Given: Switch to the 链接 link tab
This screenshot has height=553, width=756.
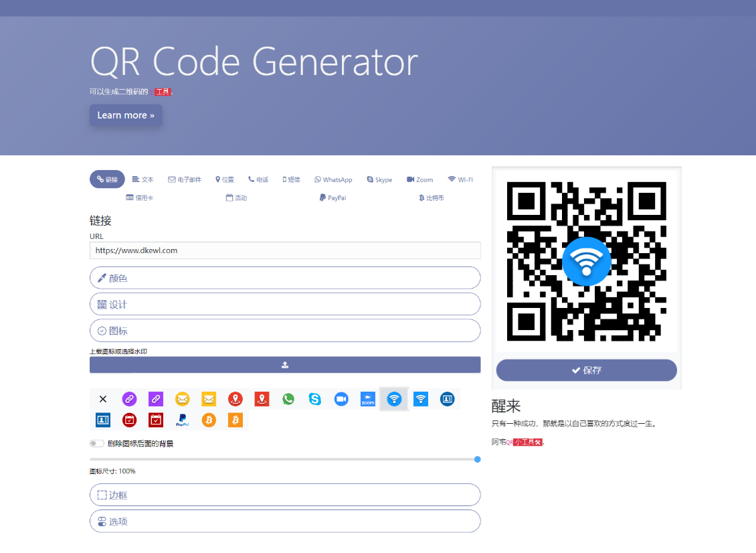Looking at the screenshot, I should pos(107,179).
